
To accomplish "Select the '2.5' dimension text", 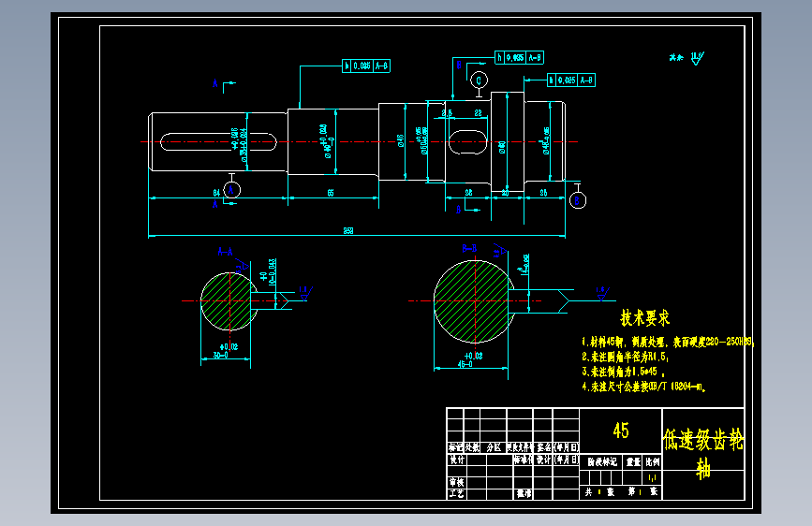I will point(447,113).
